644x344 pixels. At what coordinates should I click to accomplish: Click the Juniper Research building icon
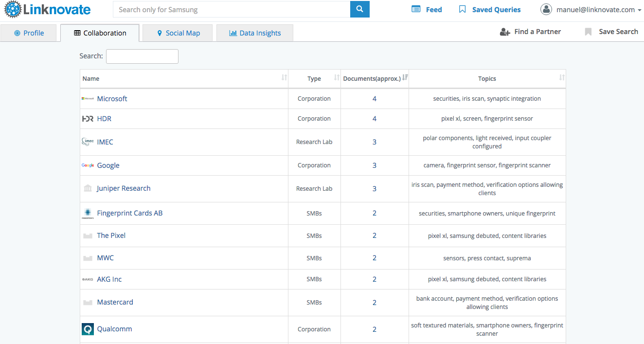(x=88, y=188)
